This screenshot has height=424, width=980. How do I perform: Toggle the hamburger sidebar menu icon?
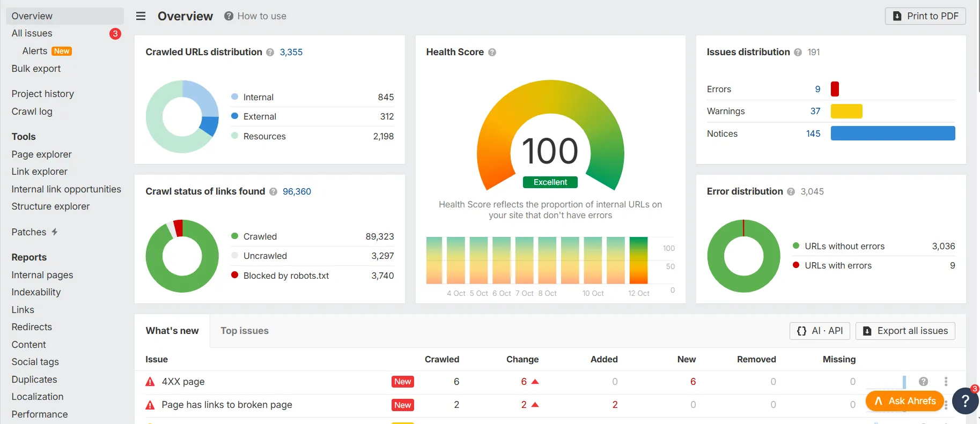[141, 16]
